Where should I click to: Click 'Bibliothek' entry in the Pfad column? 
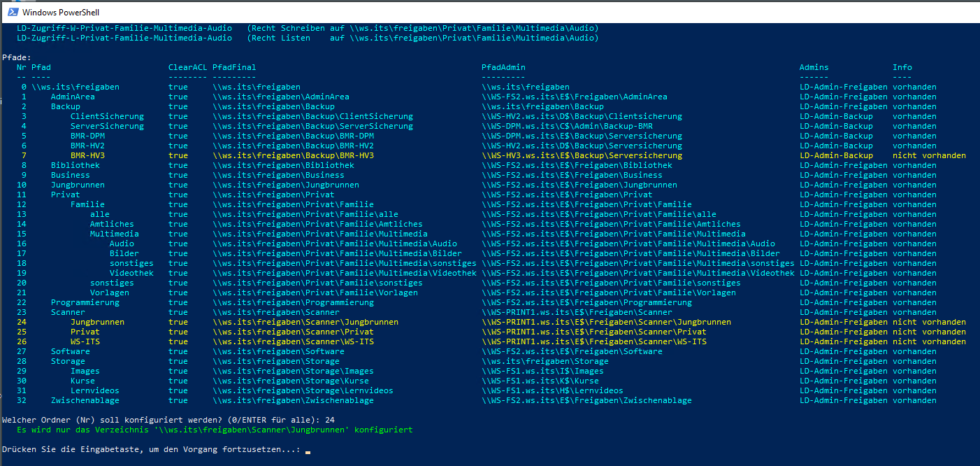pos(75,165)
